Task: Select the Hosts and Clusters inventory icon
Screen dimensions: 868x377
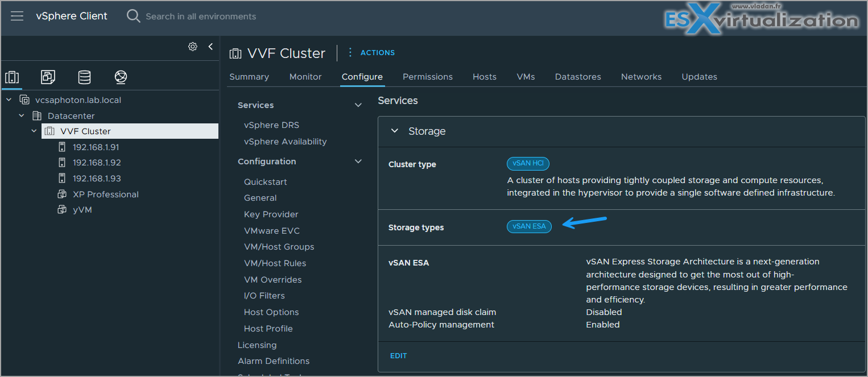Action: pos(12,77)
